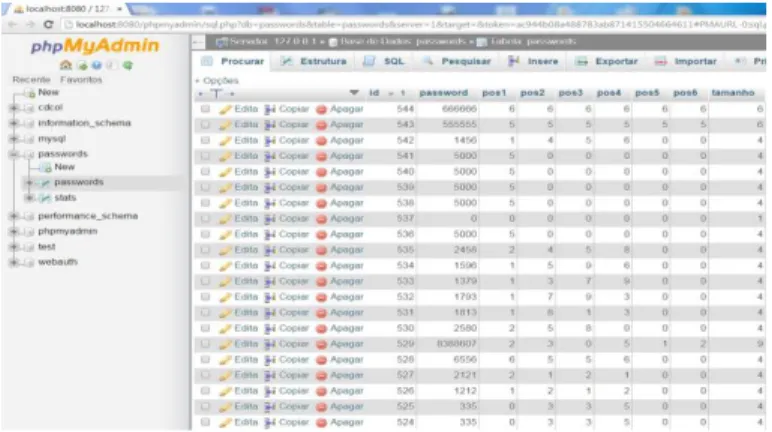
Task: Click the Insere tab icon
Action: click(x=514, y=61)
